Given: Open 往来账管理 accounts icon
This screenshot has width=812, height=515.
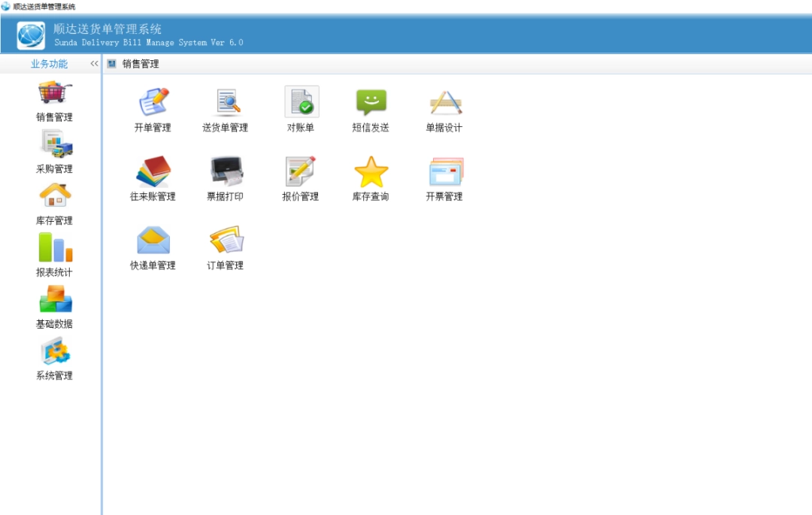Looking at the screenshot, I should pyautogui.click(x=153, y=172).
